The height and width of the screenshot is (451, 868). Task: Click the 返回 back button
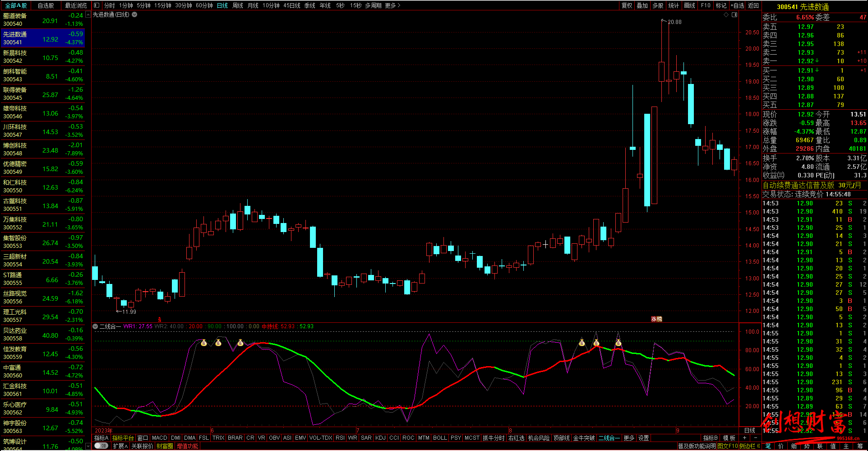point(753,5)
